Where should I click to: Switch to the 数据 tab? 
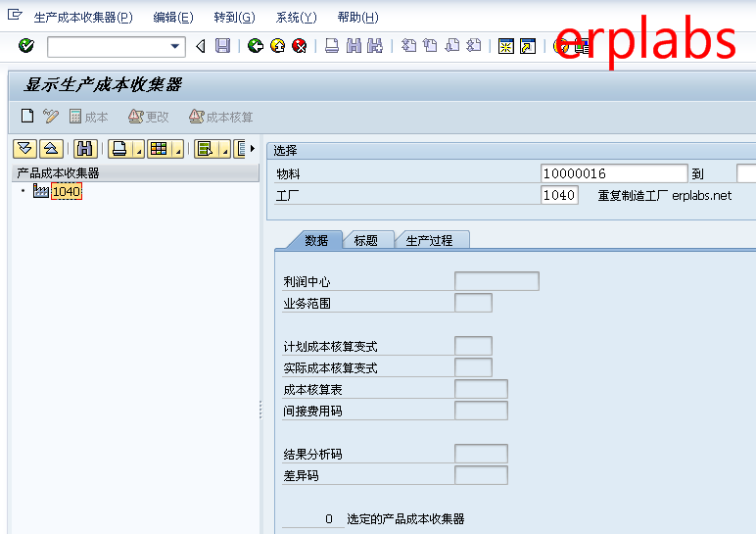[316, 240]
